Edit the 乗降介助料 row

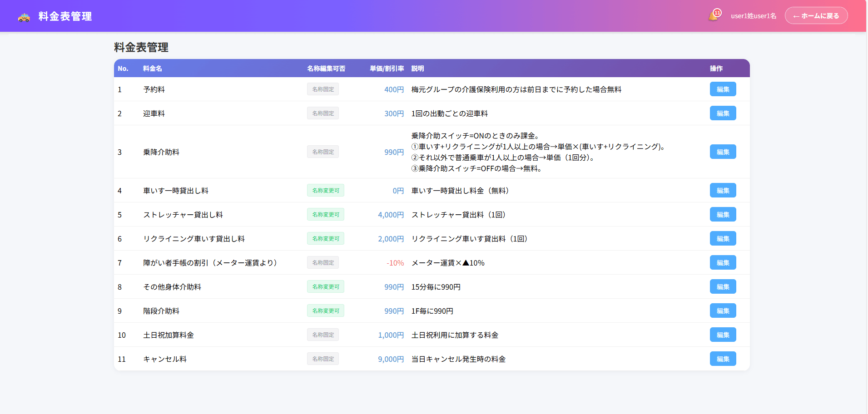pyautogui.click(x=723, y=152)
